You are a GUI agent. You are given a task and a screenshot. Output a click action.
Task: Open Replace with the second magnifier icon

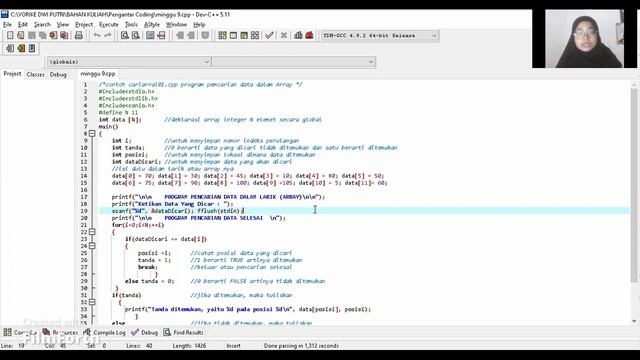point(136,36)
